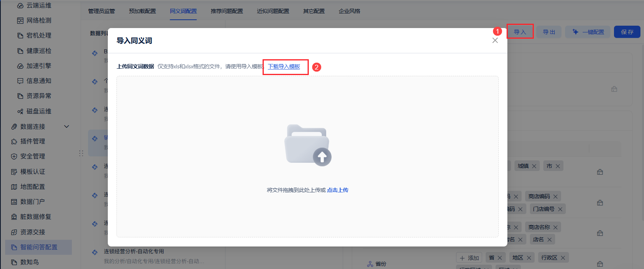Select the 同义词配置 tab

(x=183, y=11)
